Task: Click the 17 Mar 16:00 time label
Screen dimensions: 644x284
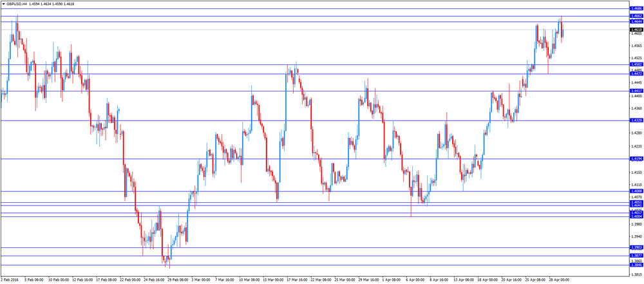Action: coord(297,280)
